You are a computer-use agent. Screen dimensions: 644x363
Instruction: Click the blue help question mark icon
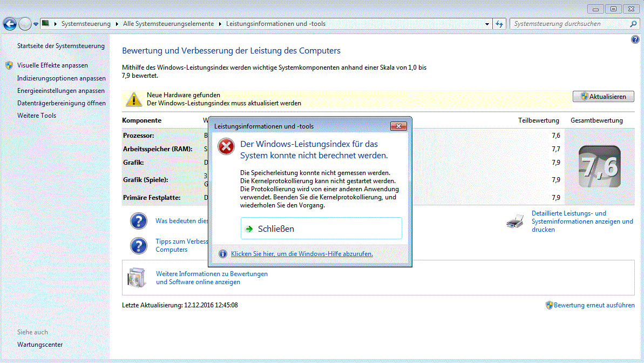pyautogui.click(x=634, y=40)
